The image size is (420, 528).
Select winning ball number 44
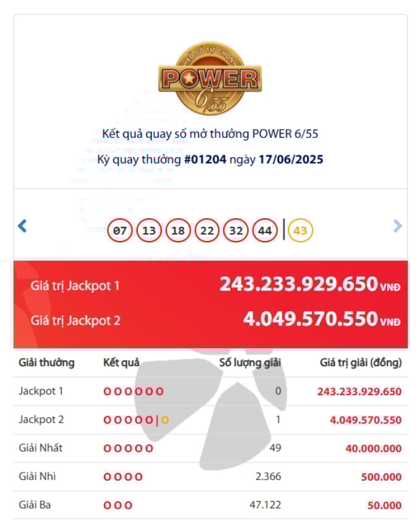265,231
